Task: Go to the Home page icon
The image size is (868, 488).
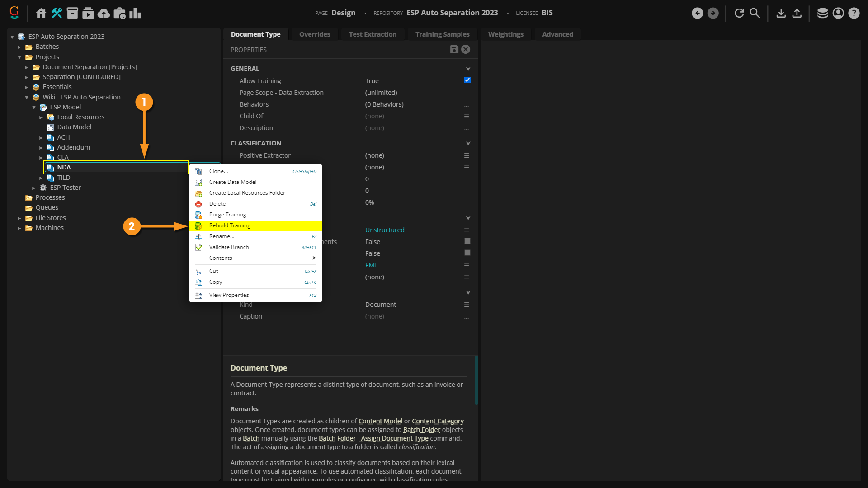Action: click(x=41, y=13)
